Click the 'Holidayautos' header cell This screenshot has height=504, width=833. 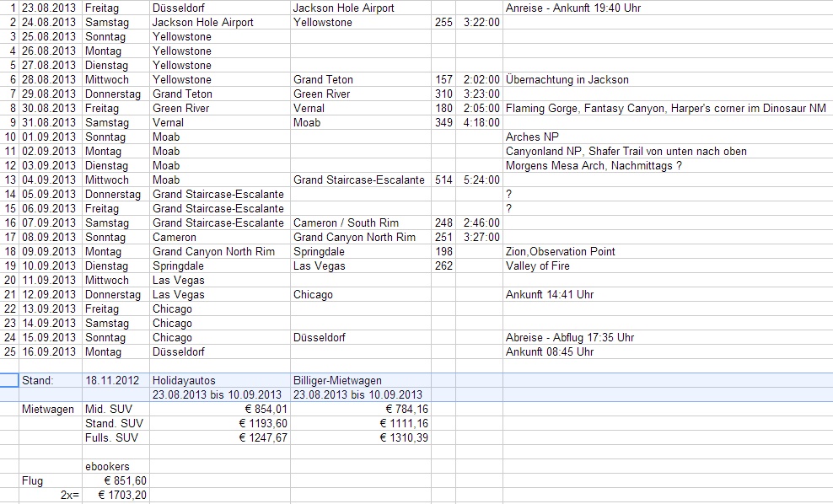[185, 380]
